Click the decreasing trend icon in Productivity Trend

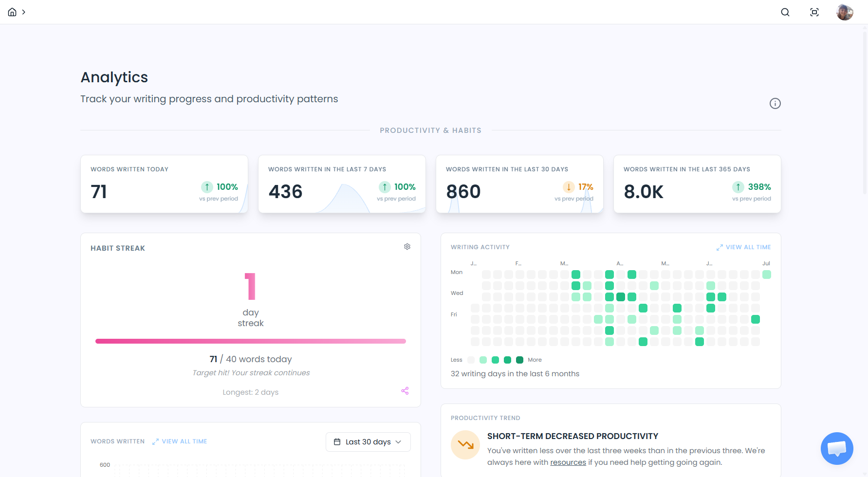pyautogui.click(x=465, y=445)
